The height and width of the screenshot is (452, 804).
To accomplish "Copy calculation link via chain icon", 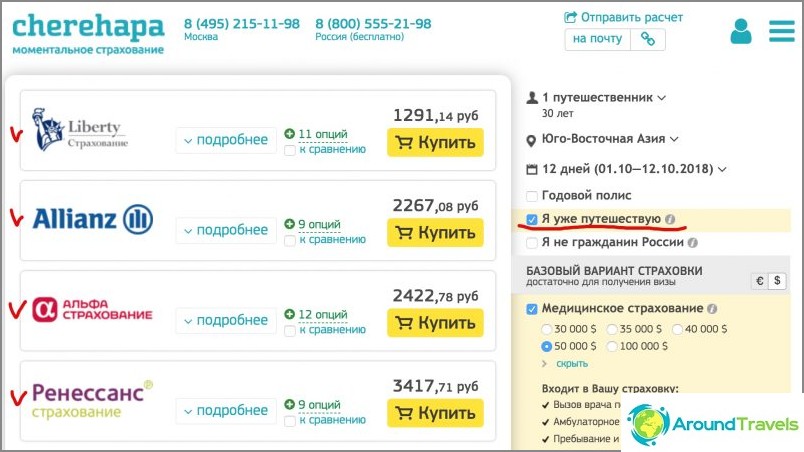I will tap(648, 39).
